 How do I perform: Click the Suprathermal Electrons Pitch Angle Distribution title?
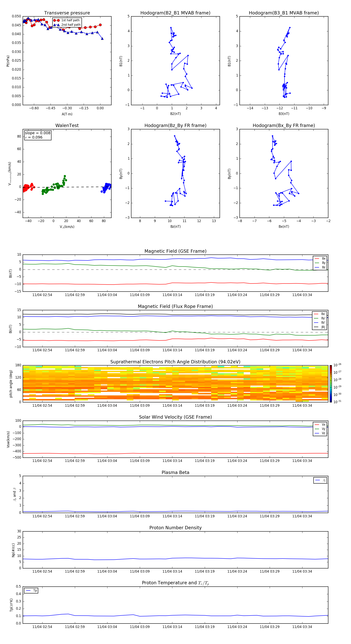click(x=175, y=362)
